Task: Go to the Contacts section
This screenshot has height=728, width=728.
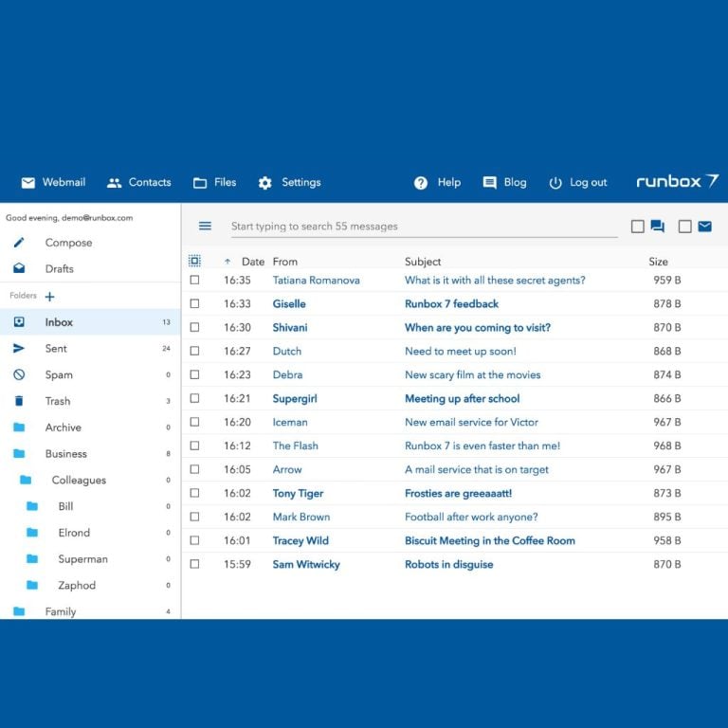Action: click(150, 182)
